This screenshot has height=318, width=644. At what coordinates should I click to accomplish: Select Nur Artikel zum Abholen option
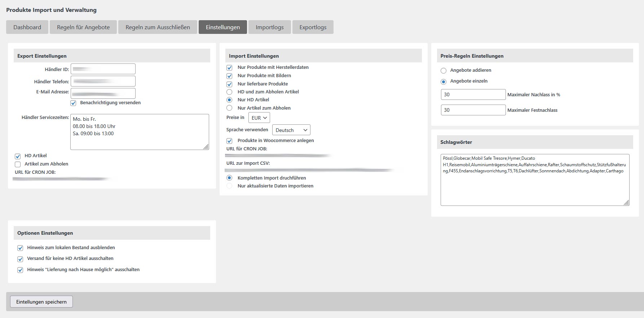pyautogui.click(x=229, y=108)
